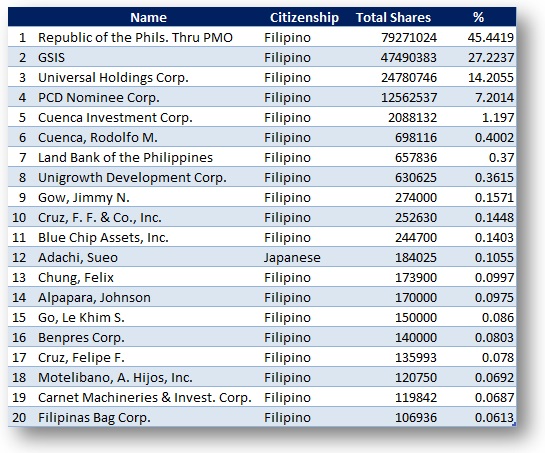545x453 pixels.
Task: Click the Republic of the Phils. Thru PMO cell
Action: (135, 38)
